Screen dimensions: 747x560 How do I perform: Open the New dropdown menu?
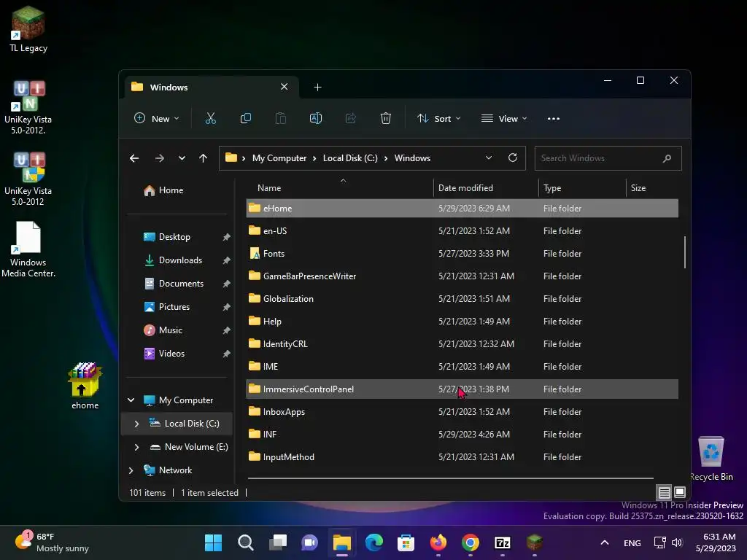(x=157, y=119)
